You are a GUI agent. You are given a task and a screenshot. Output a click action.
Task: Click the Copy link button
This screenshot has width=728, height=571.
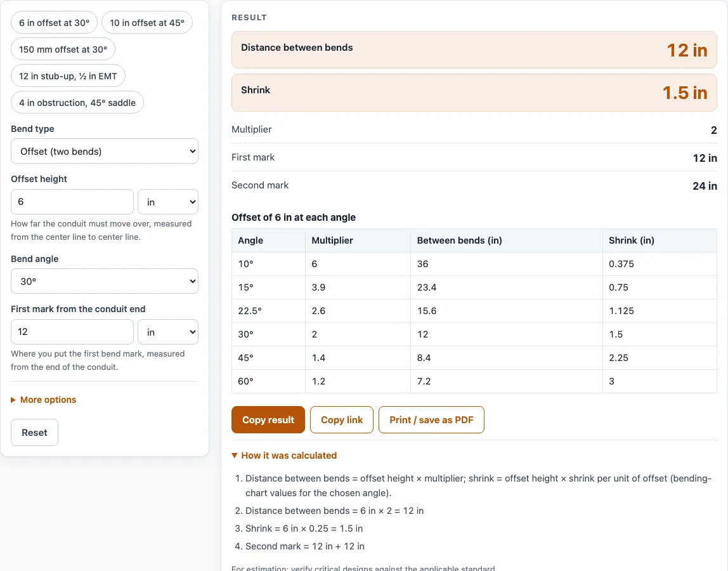pyautogui.click(x=342, y=420)
